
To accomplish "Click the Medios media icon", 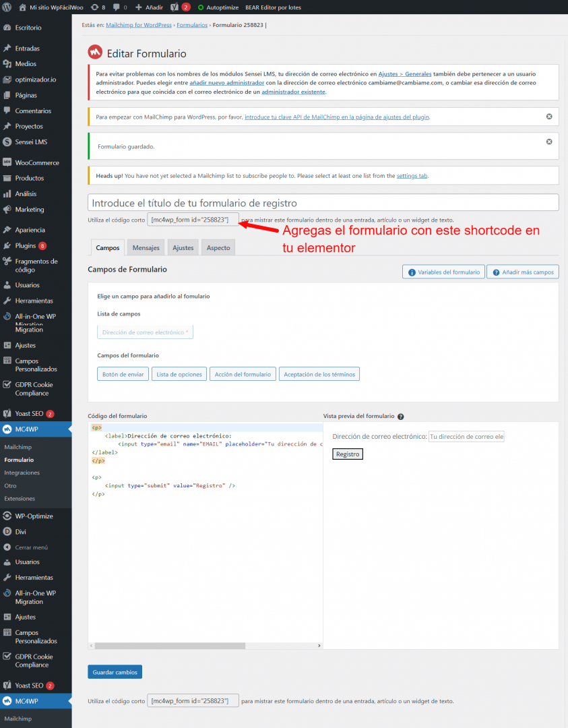I will coord(7,63).
